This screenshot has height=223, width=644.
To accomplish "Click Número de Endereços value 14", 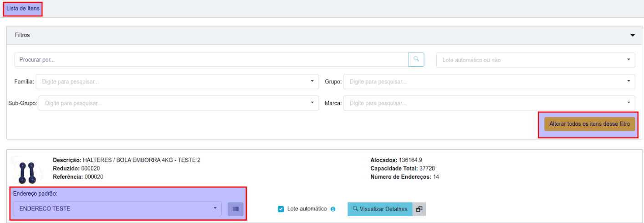I will tap(436, 177).
